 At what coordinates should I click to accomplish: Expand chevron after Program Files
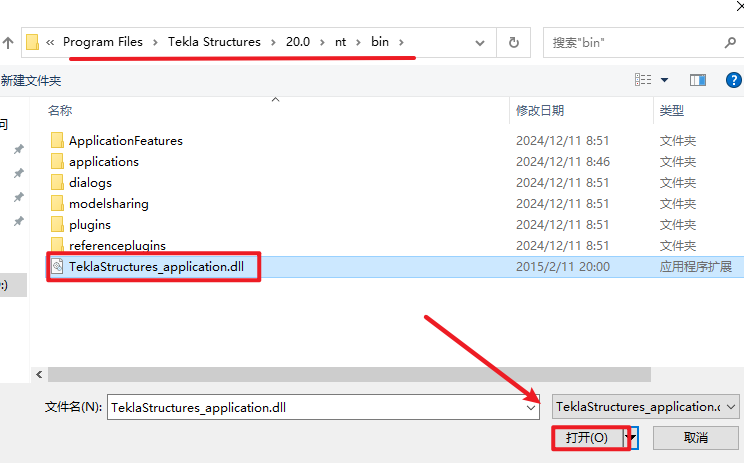(155, 43)
